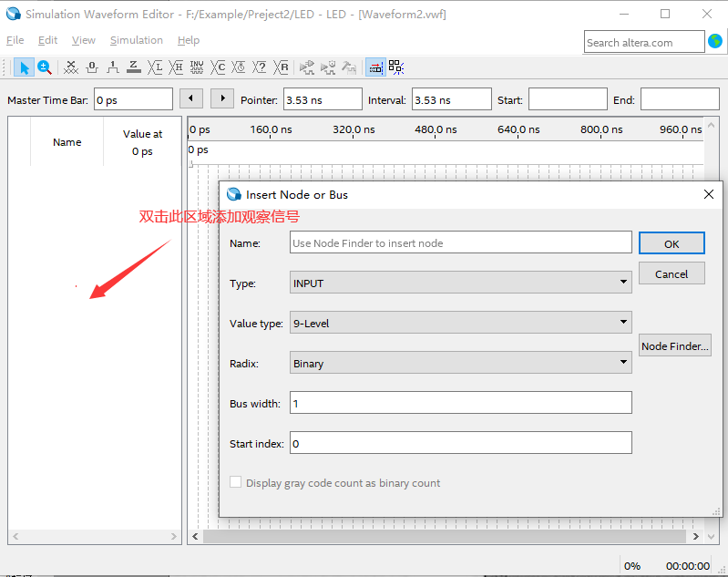Click the Interval value field

(x=451, y=99)
